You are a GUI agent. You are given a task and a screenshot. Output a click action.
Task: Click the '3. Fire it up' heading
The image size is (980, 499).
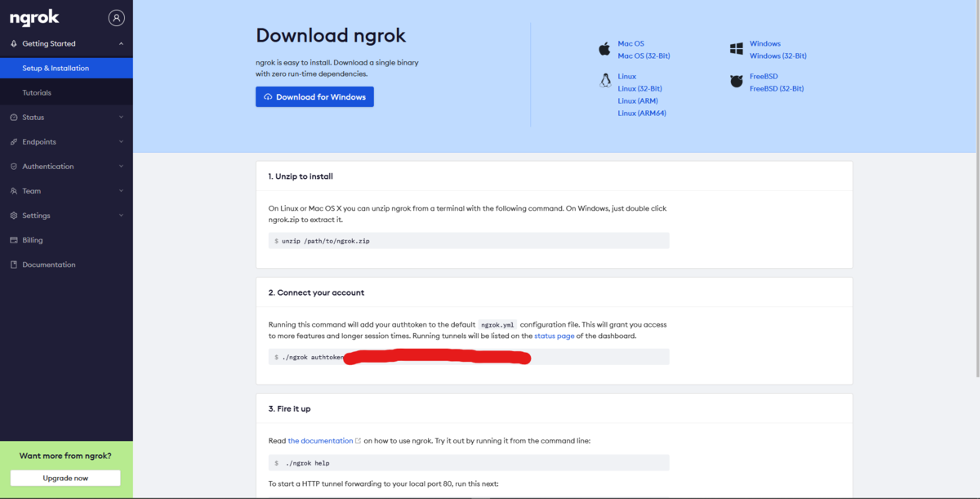click(x=289, y=408)
